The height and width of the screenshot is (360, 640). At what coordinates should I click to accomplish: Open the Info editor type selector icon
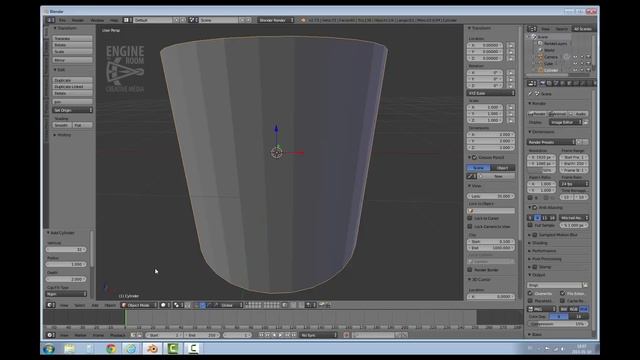[51, 20]
